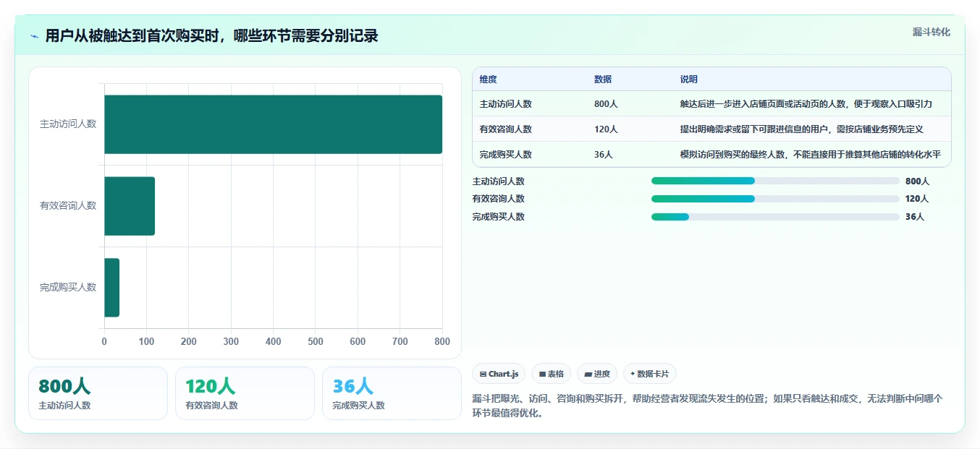Click the 有效咨询人数 label on the chart y-axis
The width and height of the screenshot is (980, 449).
pyautogui.click(x=68, y=206)
